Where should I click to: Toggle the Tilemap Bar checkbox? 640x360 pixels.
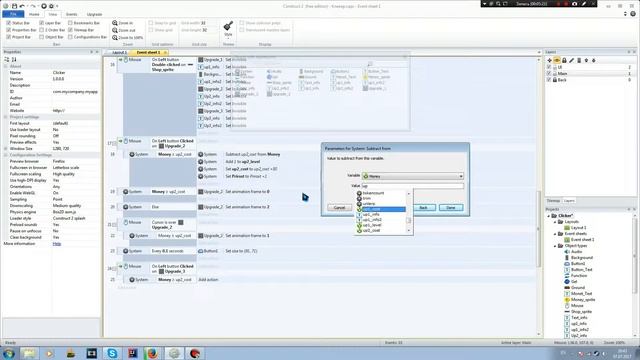(70, 30)
